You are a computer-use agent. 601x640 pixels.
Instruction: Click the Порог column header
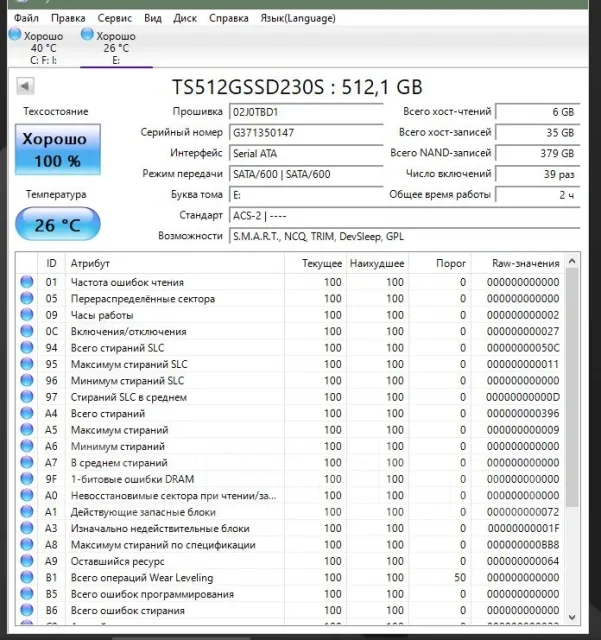(x=440, y=263)
